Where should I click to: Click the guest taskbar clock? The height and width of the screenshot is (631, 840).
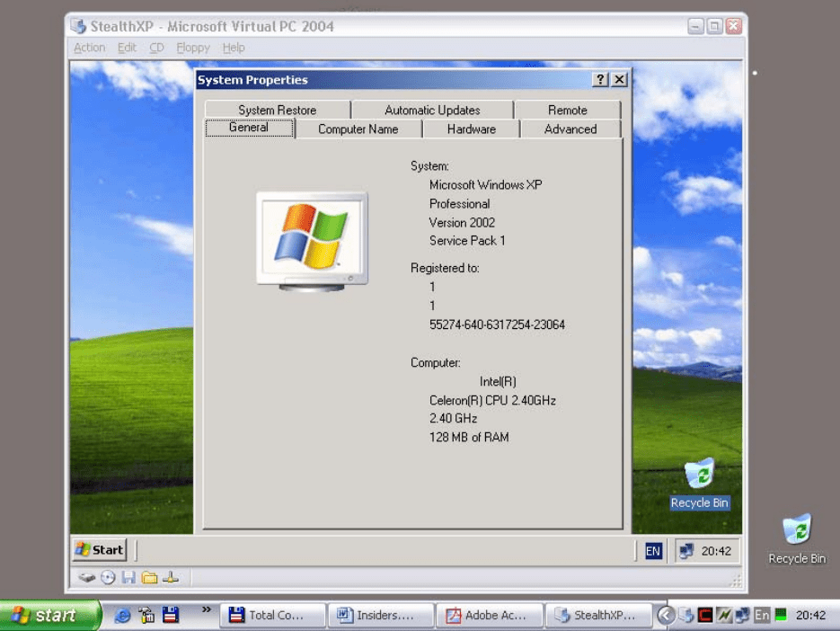(x=716, y=551)
